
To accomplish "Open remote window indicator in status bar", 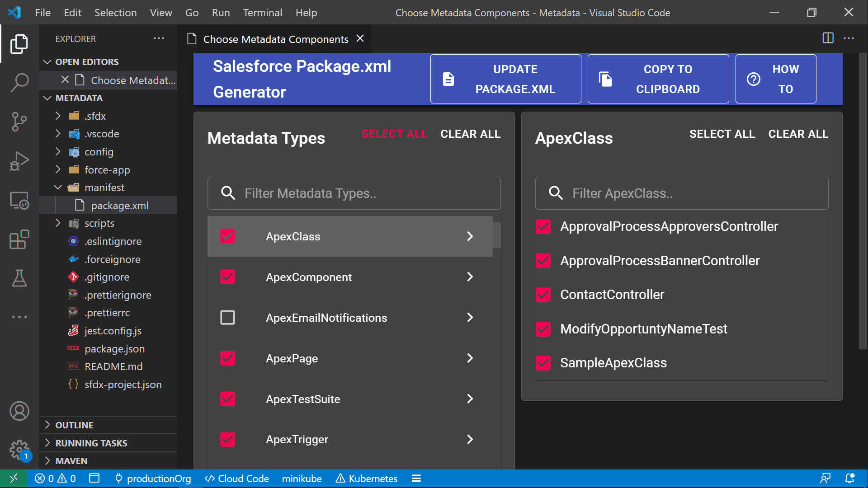I will tap(14, 479).
